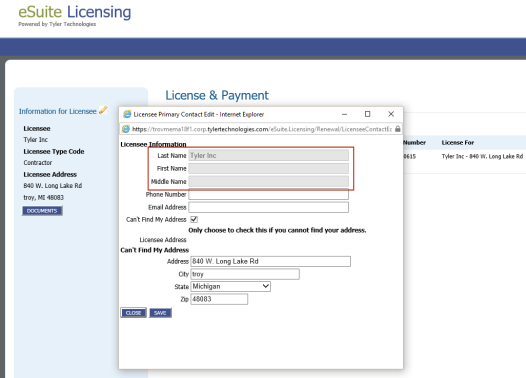526x378 pixels.
Task: Minimize the Licensee Primary Contact Edit window
Action: (344, 114)
